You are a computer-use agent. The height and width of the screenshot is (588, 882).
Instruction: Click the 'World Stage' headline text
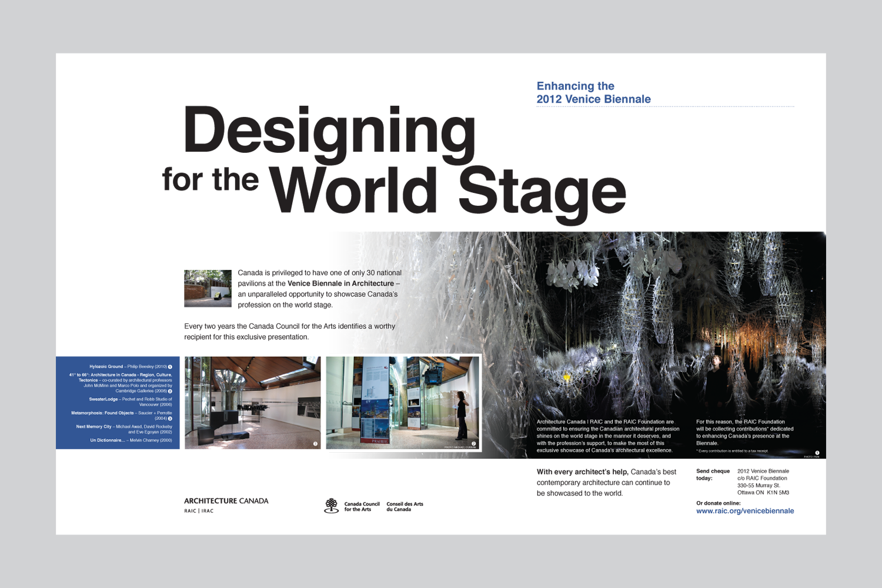[447, 191]
